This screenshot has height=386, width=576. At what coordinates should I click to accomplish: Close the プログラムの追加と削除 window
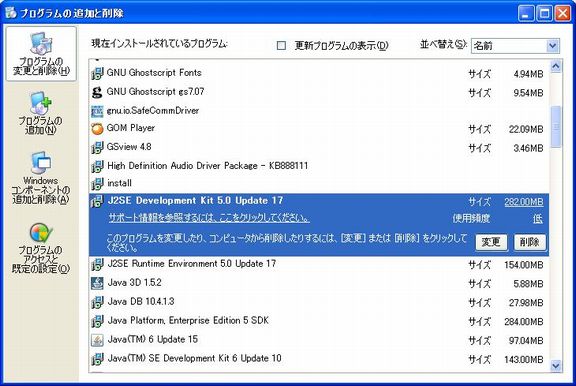click(x=563, y=14)
